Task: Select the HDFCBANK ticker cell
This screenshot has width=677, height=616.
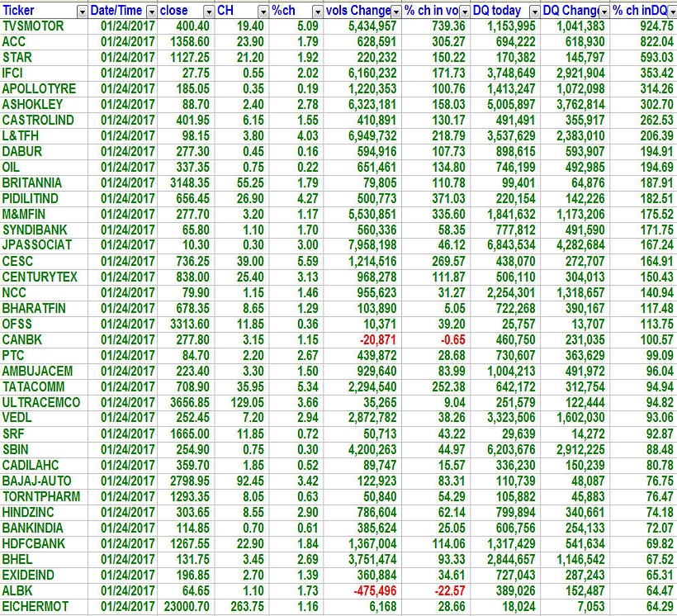Action: pos(31,543)
